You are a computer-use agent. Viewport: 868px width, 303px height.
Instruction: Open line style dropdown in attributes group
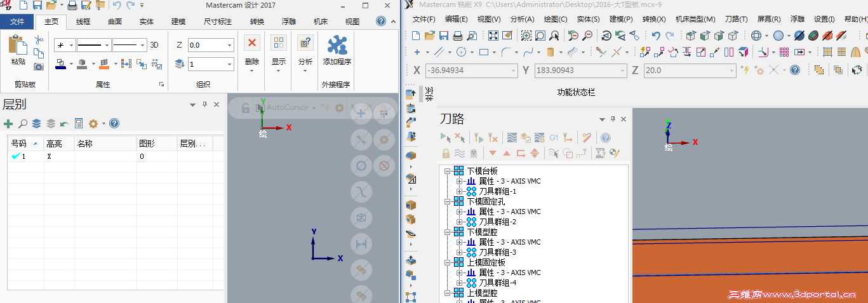click(107, 45)
